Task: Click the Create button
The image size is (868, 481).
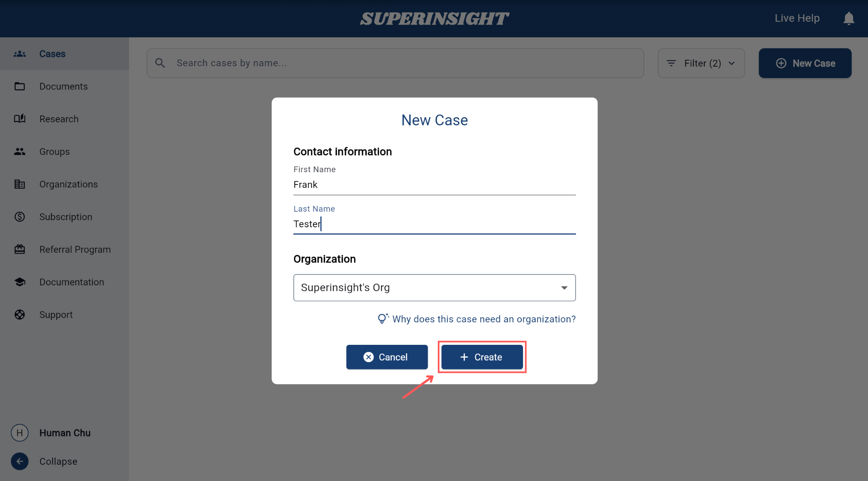Action: [x=482, y=357]
